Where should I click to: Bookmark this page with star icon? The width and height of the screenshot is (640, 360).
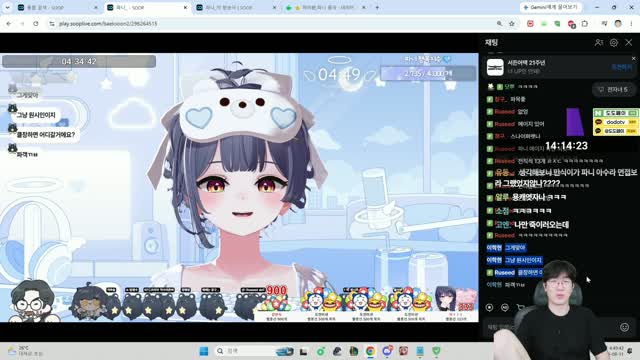512,24
